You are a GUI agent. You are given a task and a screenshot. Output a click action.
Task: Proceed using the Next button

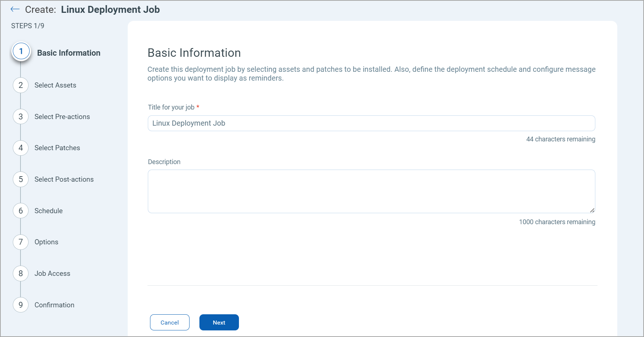219,322
